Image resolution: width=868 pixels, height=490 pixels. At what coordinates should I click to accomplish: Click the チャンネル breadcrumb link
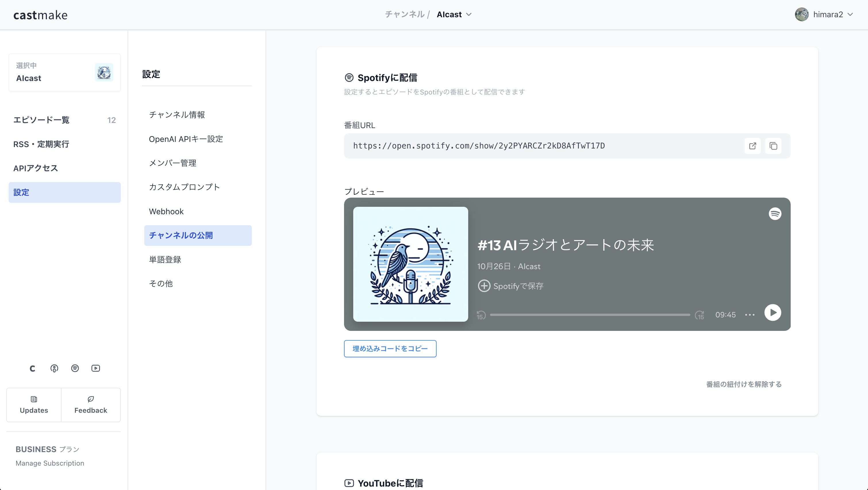click(x=405, y=14)
